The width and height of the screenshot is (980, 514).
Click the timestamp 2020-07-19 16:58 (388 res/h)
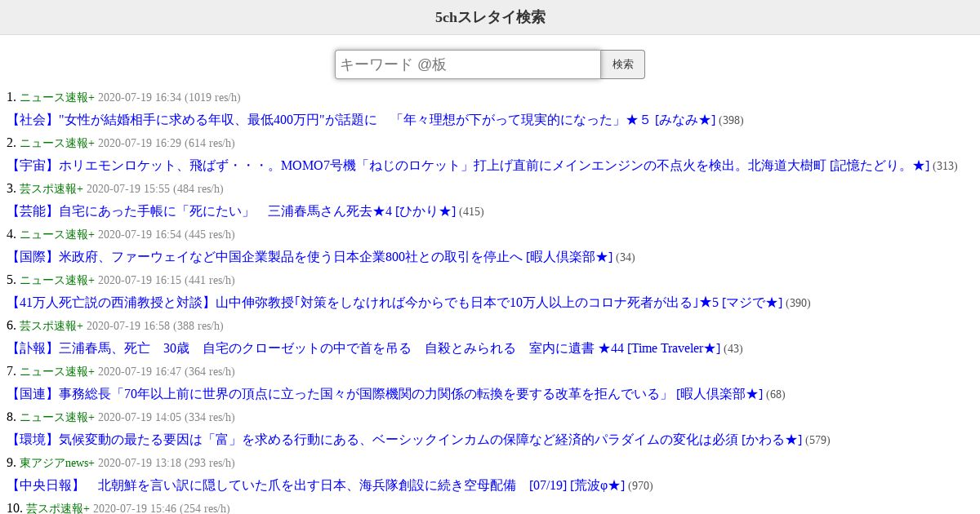[x=155, y=326]
